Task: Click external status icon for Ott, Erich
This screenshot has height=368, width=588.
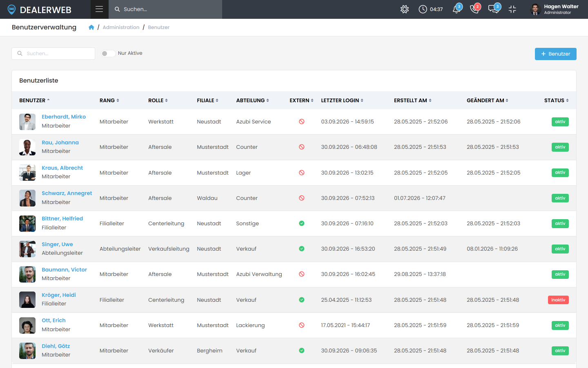Action: pyautogui.click(x=301, y=325)
